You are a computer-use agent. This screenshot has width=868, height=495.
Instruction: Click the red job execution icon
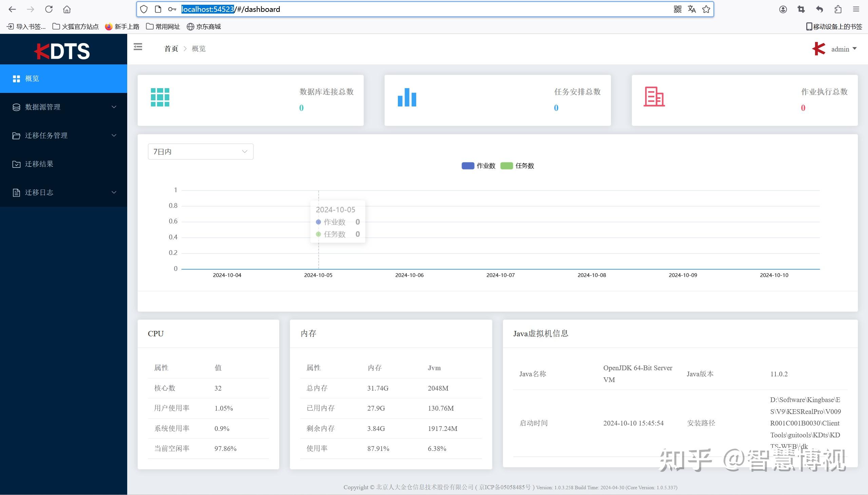(x=654, y=97)
